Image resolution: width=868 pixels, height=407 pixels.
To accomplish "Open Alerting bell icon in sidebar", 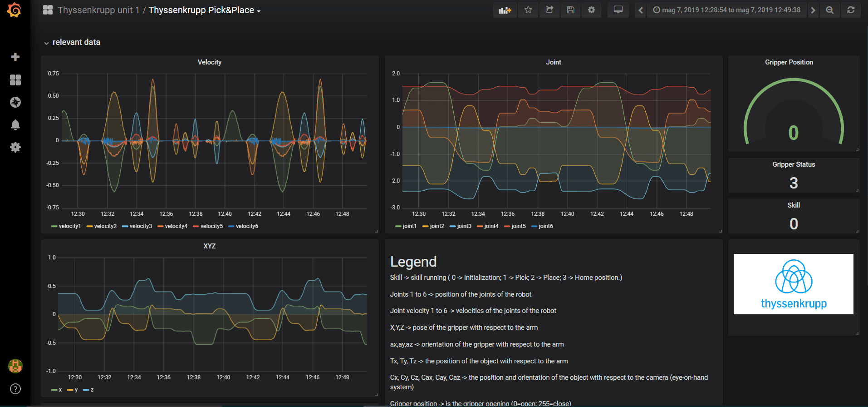I will 15,125.
